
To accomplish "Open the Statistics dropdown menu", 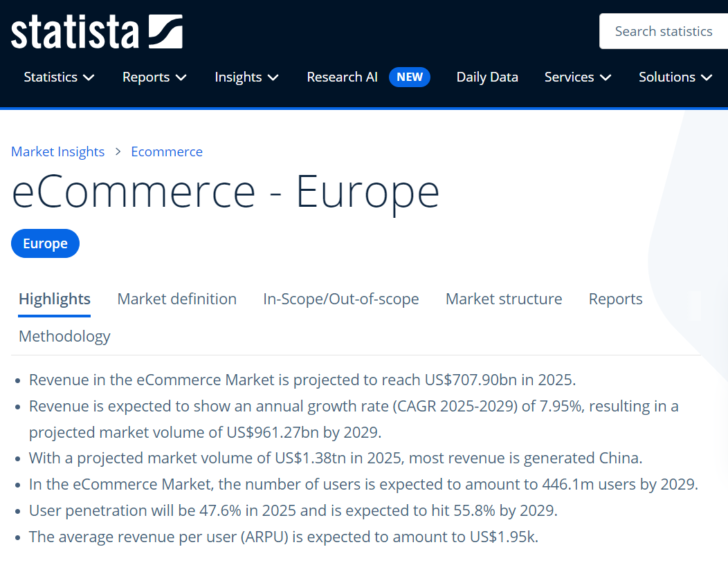I will pos(59,77).
